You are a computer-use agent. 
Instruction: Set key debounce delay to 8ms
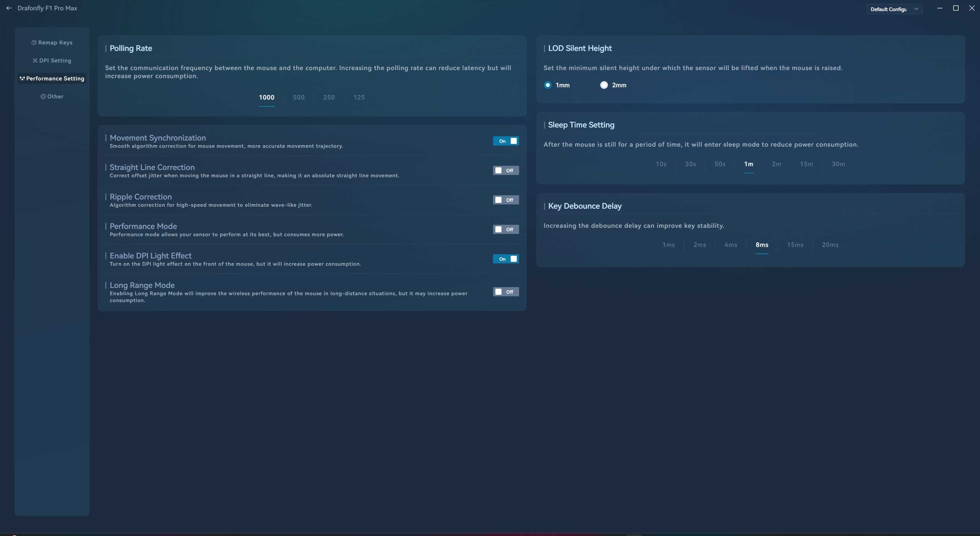coord(762,245)
